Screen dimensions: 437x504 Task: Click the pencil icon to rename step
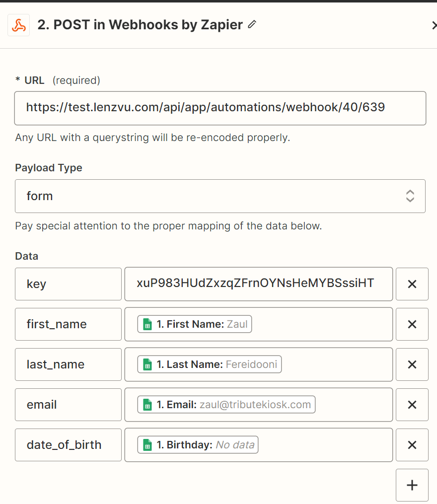coord(252,24)
